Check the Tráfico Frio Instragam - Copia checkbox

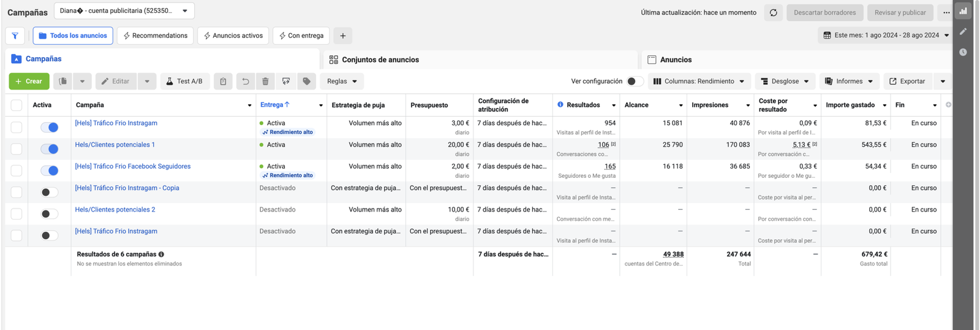tap(17, 192)
